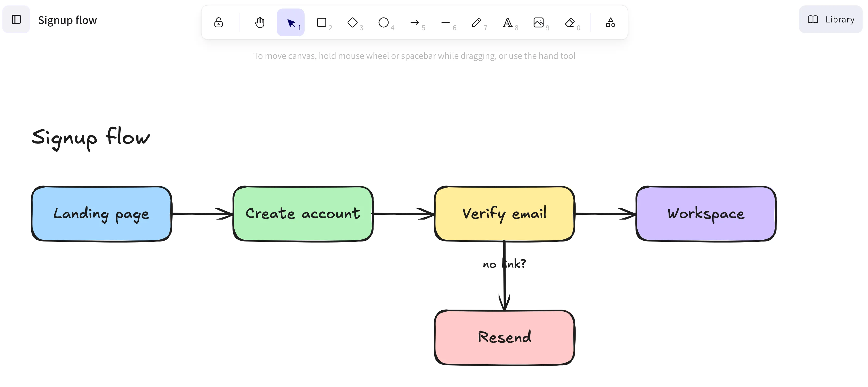This screenshot has width=868, height=387.
Task: Select the purple Workspace box
Action: (x=706, y=214)
